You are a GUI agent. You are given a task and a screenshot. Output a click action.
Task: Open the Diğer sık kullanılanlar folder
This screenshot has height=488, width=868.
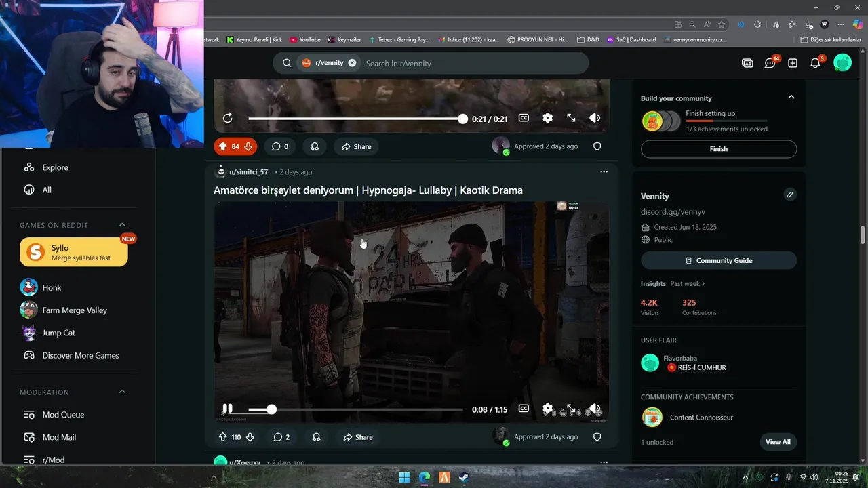point(831,40)
